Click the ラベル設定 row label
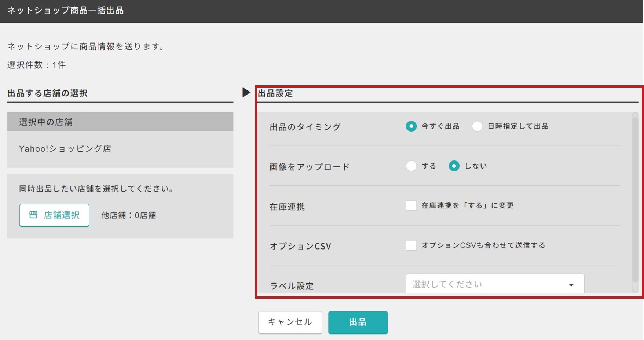Image resolution: width=644 pixels, height=340 pixels. pos(292,286)
